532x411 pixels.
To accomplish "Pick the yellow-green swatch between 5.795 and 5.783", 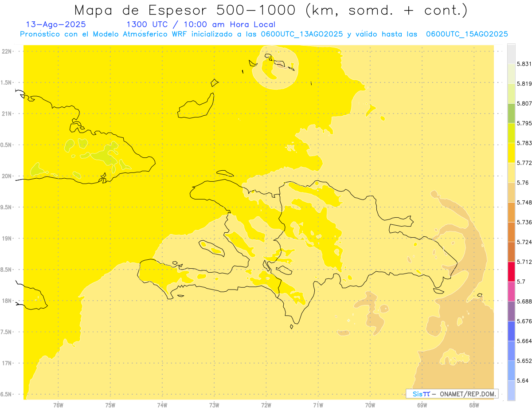I will coord(511,133).
